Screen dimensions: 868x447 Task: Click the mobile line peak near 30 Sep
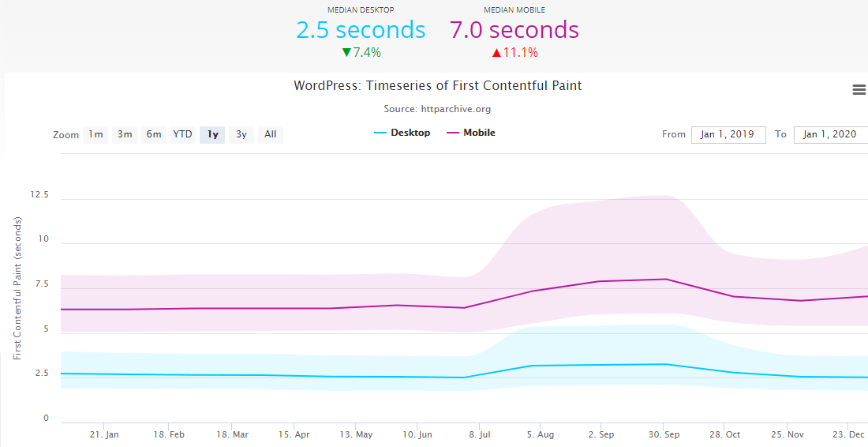[x=663, y=279]
